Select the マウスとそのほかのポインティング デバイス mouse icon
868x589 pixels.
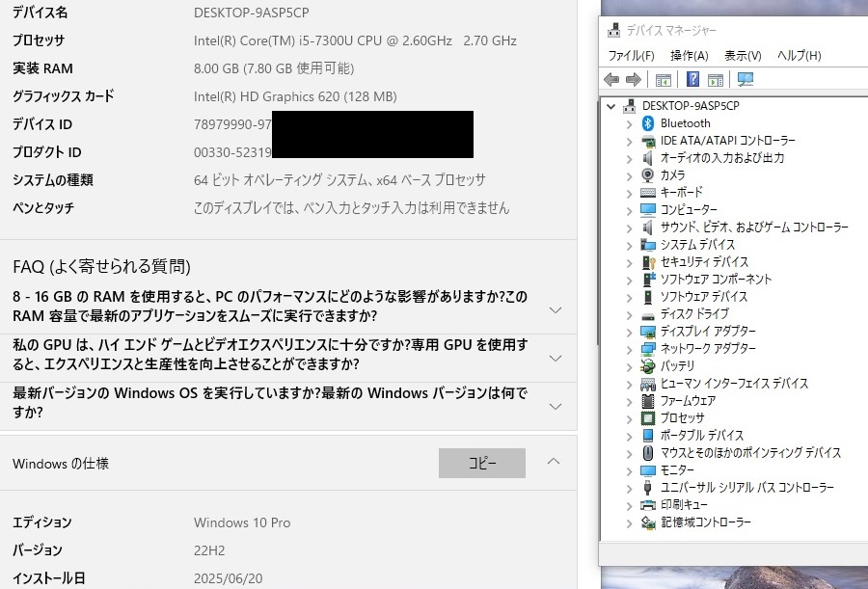[648, 453]
